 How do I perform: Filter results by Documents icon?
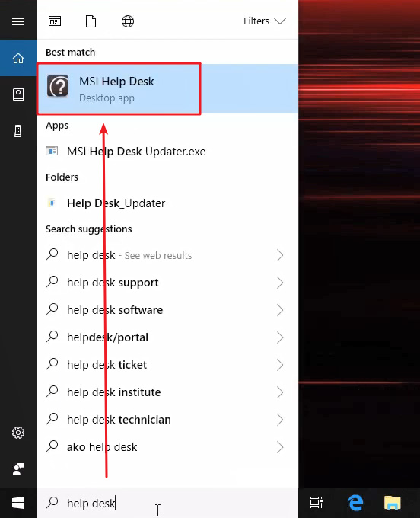[x=91, y=21]
